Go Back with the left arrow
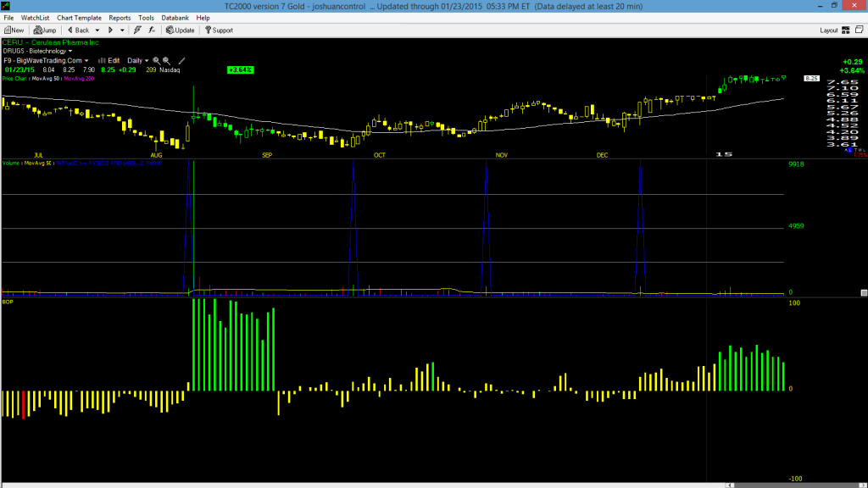 [78, 30]
